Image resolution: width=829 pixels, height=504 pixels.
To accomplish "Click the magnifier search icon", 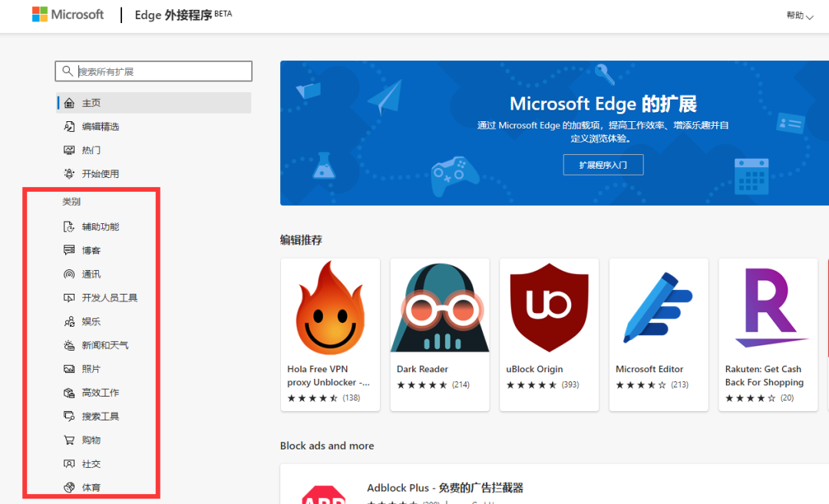I will click(x=67, y=71).
